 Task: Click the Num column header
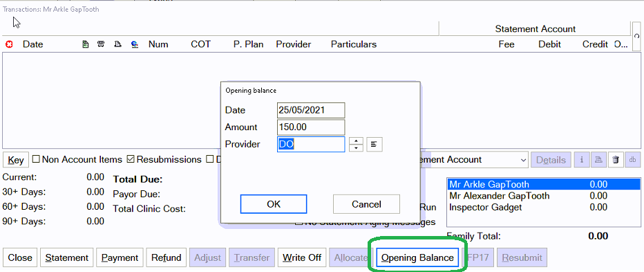[158, 44]
